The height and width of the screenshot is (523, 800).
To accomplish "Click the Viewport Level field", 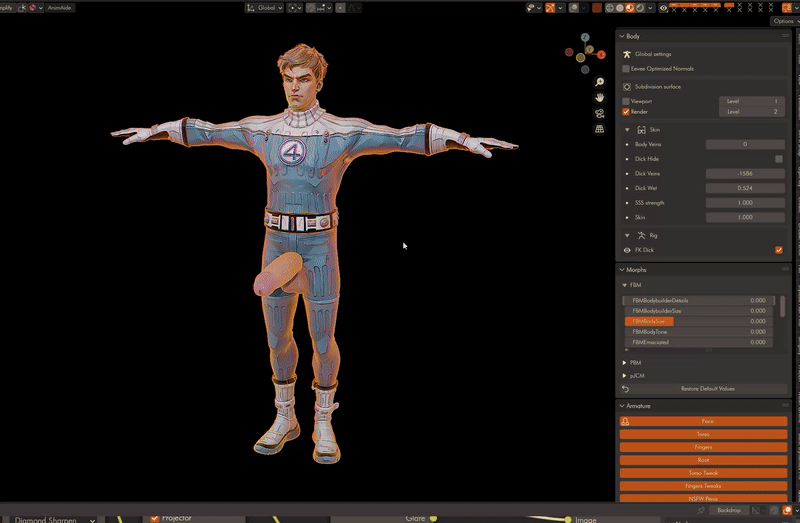I will click(x=752, y=101).
